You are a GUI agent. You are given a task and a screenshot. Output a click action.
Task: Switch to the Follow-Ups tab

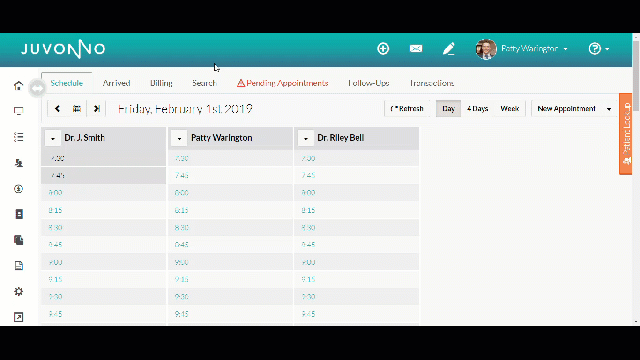pos(369,83)
